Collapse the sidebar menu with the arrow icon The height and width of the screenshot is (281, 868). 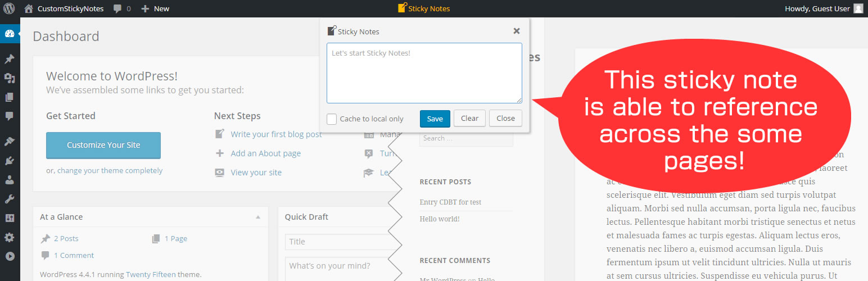click(x=10, y=256)
